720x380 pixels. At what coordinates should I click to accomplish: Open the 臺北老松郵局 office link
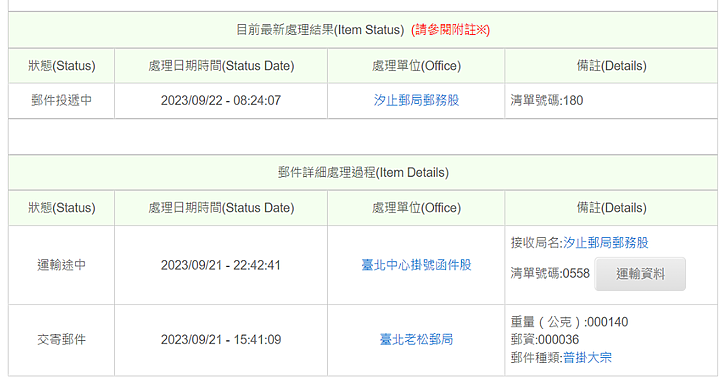(x=416, y=340)
